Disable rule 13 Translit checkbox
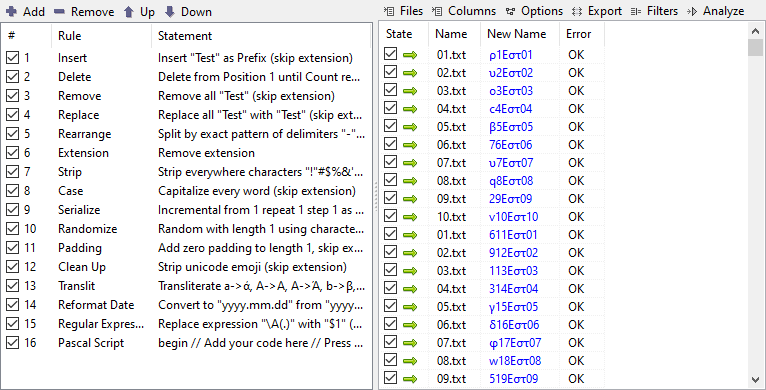This screenshot has width=766, height=390. pyautogui.click(x=12, y=286)
